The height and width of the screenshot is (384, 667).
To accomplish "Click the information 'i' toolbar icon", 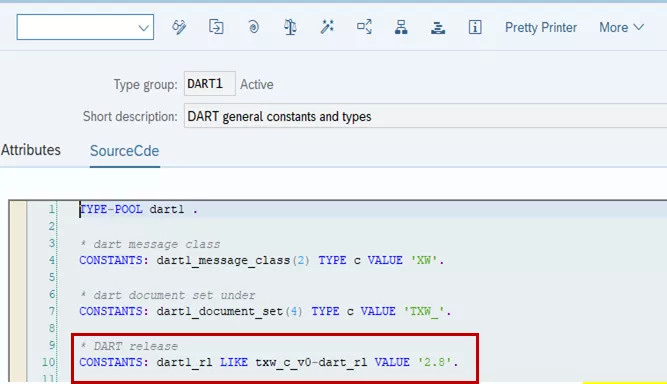I will point(475,27).
